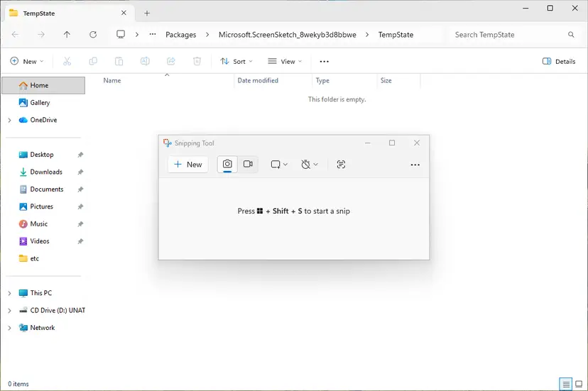The width and height of the screenshot is (588, 391).
Task: Open the New item dropdown in Explorer toolbar
Action: click(x=27, y=61)
